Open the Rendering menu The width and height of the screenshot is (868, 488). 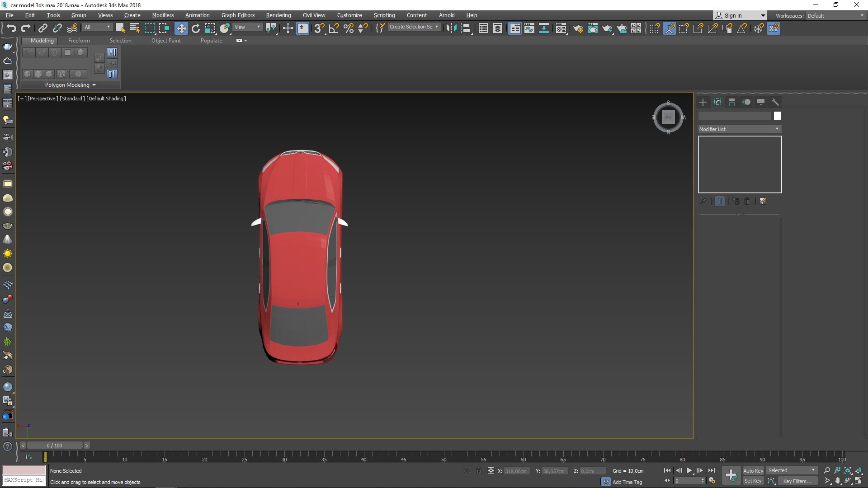coord(278,15)
